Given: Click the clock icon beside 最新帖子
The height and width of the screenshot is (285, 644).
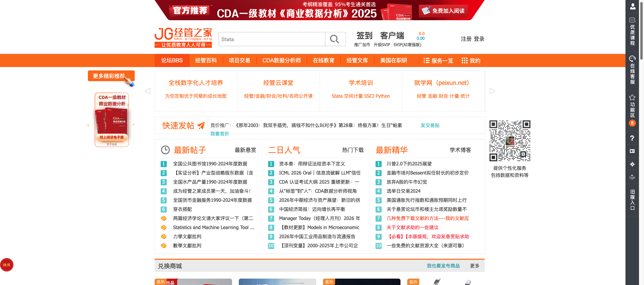Looking at the screenshot, I should (165, 150).
